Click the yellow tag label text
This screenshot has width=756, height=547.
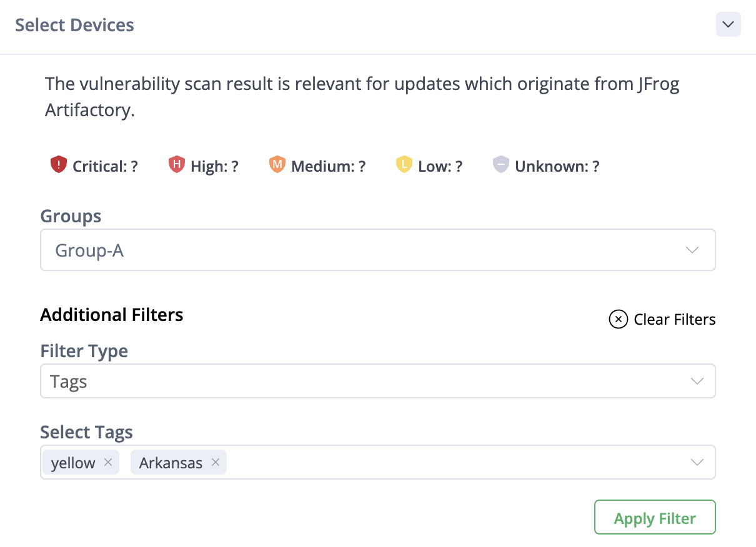coord(73,463)
